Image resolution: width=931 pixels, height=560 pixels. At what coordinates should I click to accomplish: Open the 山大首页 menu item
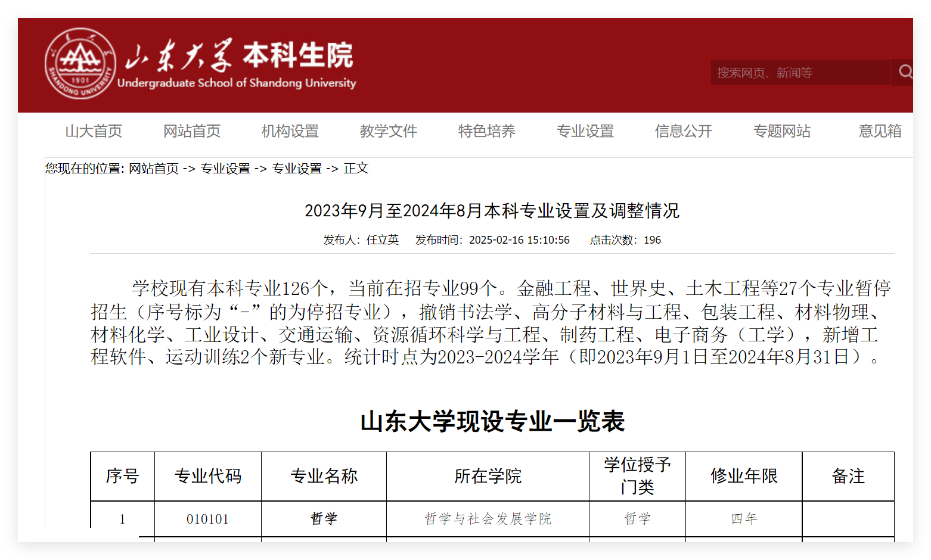[94, 131]
